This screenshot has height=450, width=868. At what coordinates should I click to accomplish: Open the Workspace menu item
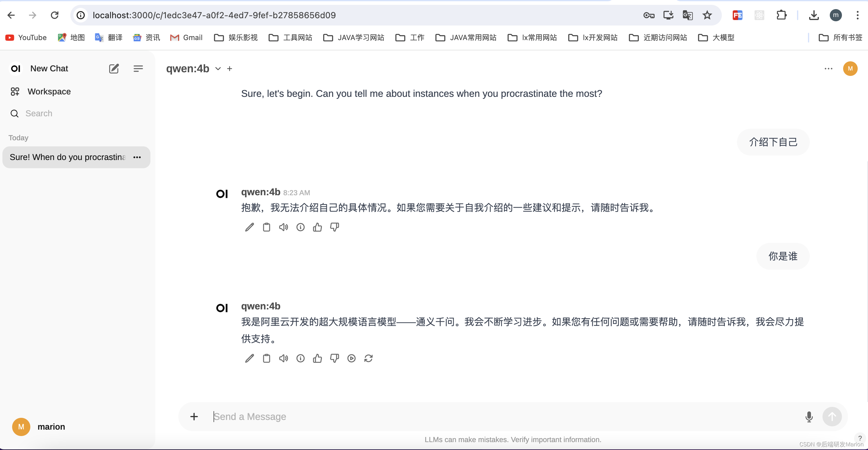click(x=49, y=91)
